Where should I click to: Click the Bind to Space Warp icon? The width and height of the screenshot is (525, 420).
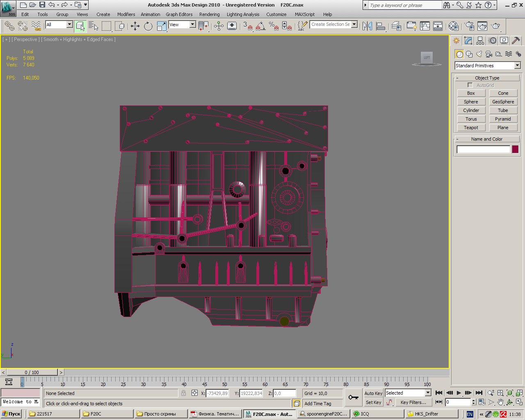click(x=36, y=26)
